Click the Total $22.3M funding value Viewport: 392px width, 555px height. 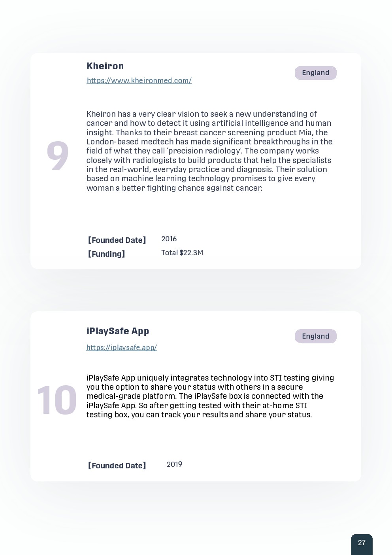[x=182, y=253]
